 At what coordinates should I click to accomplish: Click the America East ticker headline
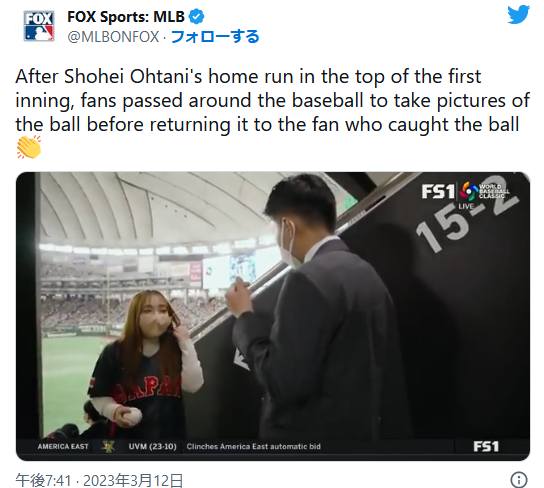click(x=253, y=446)
